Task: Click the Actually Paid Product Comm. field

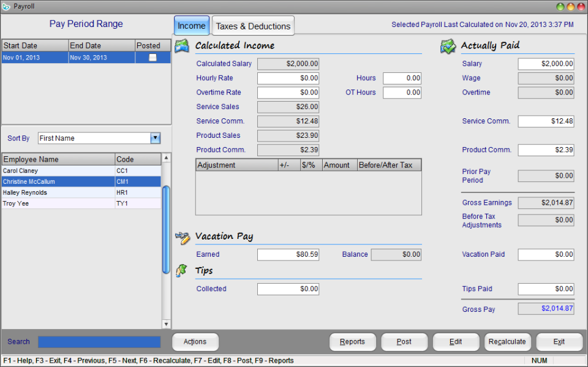Action: pos(546,150)
